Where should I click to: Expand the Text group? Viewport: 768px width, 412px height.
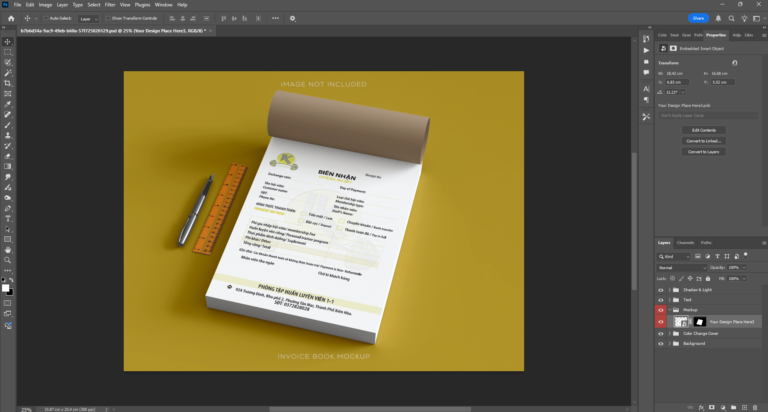pos(670,300)
